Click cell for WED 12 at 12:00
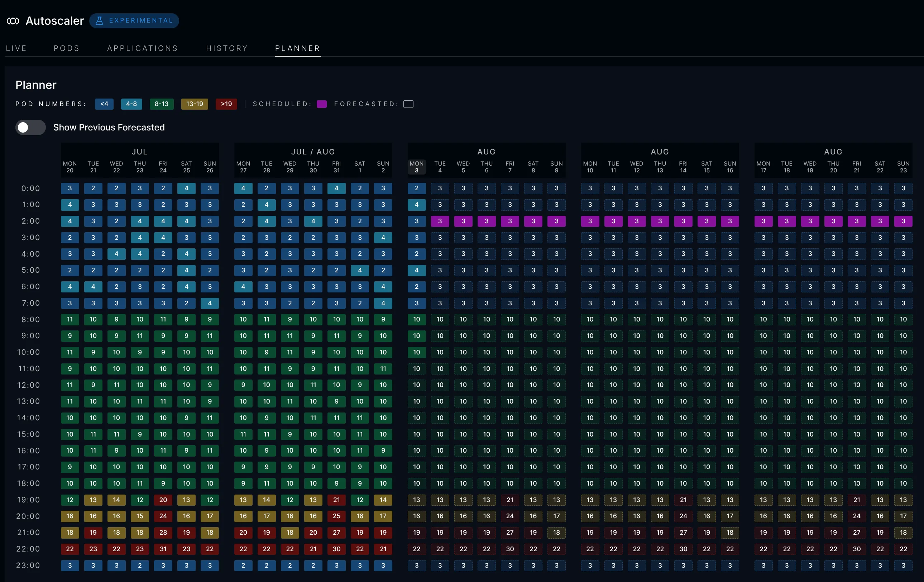The image size is (924, 582). pyautogui.click(x=637, y=385)
